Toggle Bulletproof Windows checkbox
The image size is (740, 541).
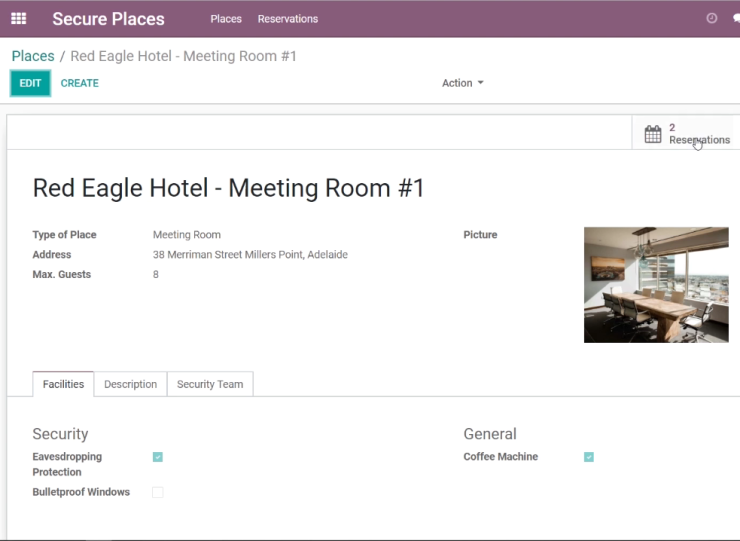click(158, 492)
